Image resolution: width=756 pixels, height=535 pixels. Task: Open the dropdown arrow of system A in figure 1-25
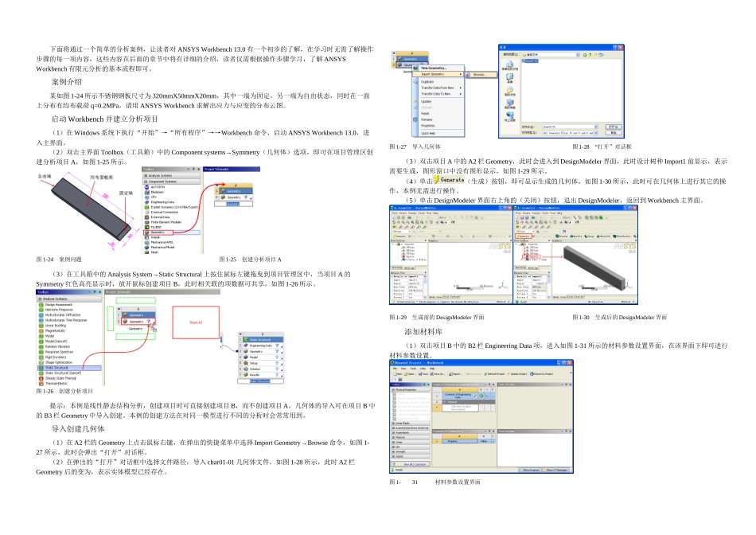(x=217, y=185)
